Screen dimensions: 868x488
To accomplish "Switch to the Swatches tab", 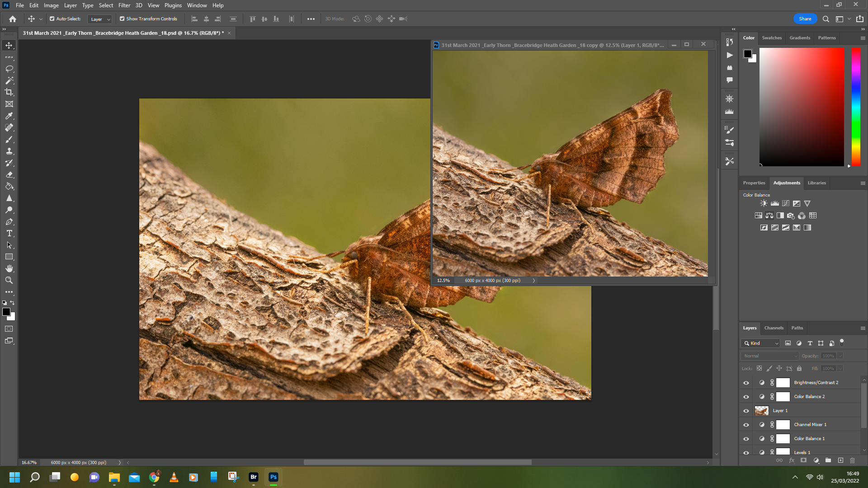I will tap(772, 38).
